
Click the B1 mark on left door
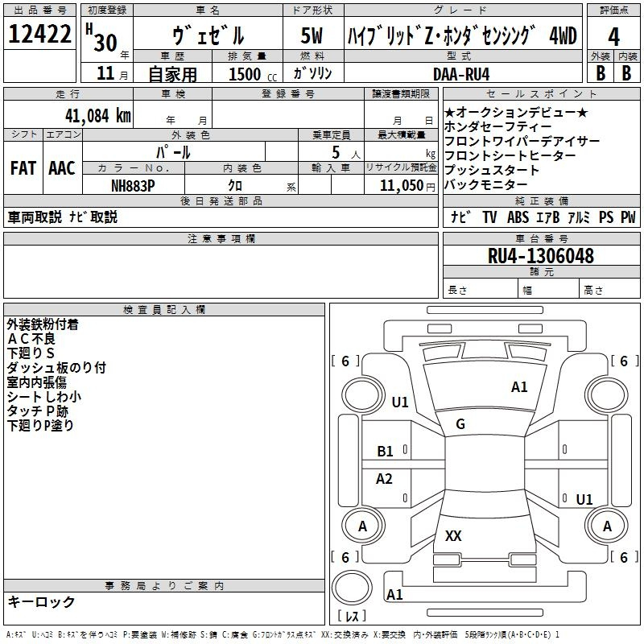(x=386, y=452)
